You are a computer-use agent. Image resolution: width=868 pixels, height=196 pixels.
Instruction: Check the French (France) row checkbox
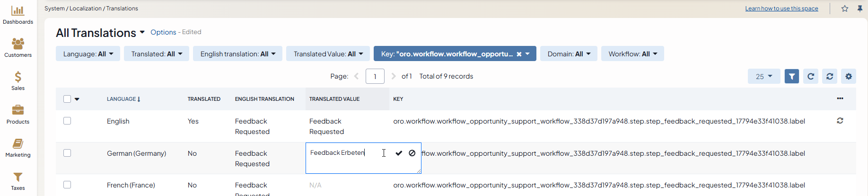(67, 185)
